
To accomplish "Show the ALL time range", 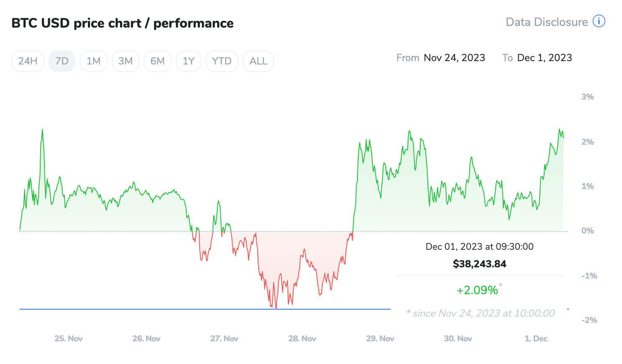I will [x=258, y=61].
